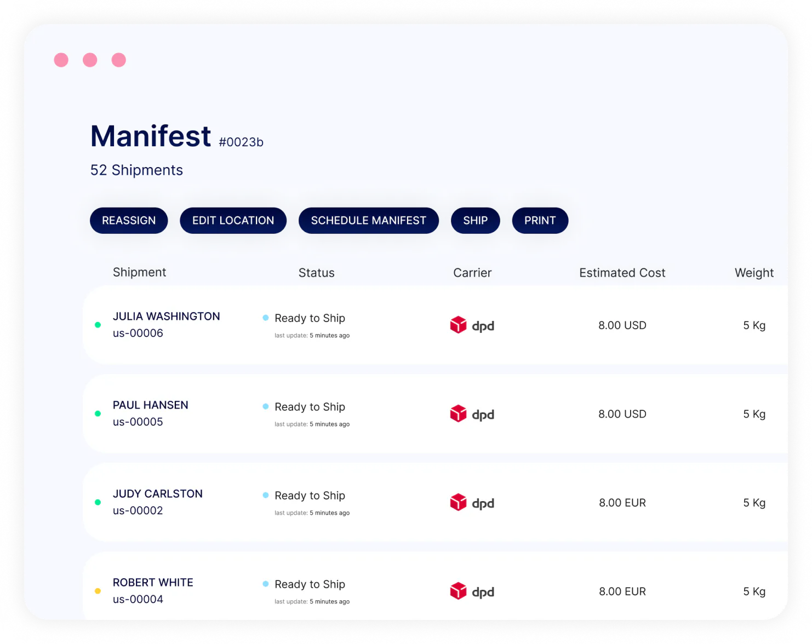Click green status dot beside Paul Hansen
This screenshot has height=644, width=812.
[98, 413]
